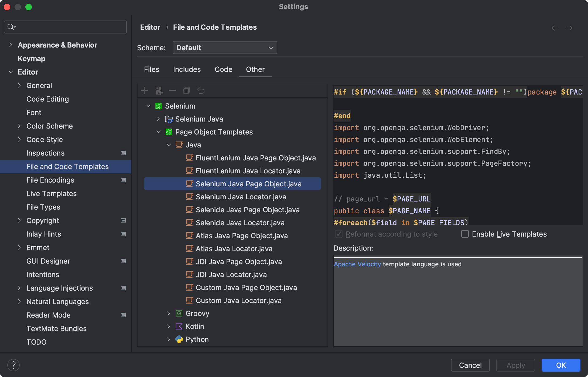The width and height of the screenshot is (588, 377).
Task: Click the Create Child Template icon
Action: 159,90
